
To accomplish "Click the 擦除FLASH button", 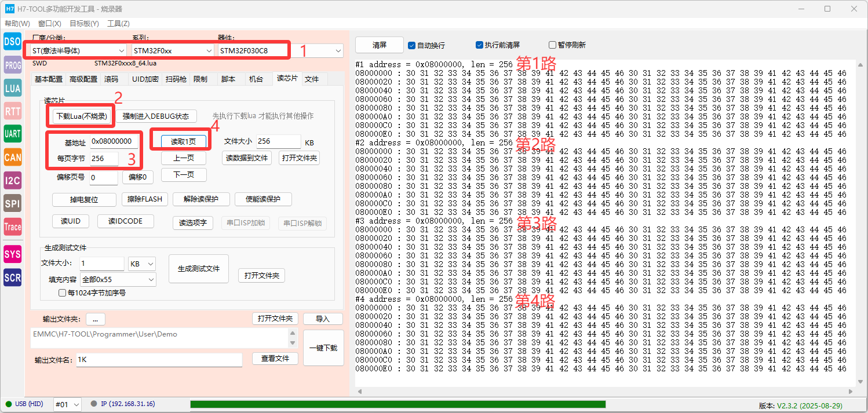I will tap(145, 199).
